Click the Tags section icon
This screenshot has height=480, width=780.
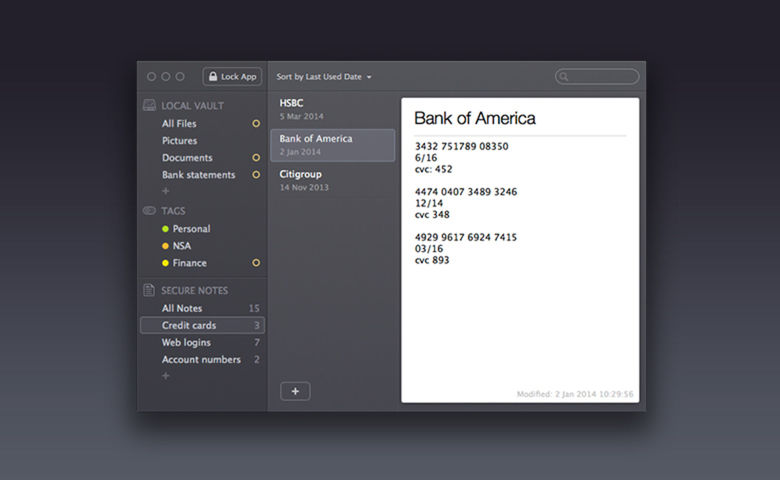coord(149,210)
